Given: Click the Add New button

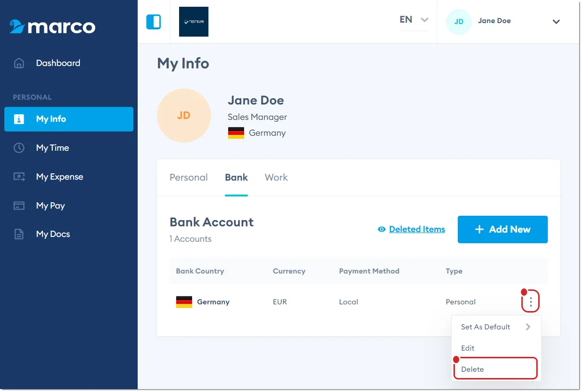Looking at the screenshot, I should [x=503, y=229].
